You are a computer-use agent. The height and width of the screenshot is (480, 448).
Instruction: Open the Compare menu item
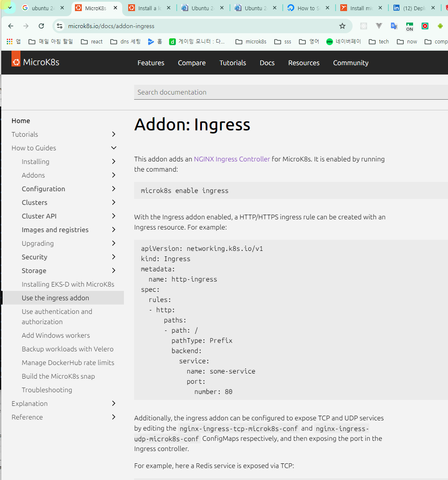[x=192, y=63]
